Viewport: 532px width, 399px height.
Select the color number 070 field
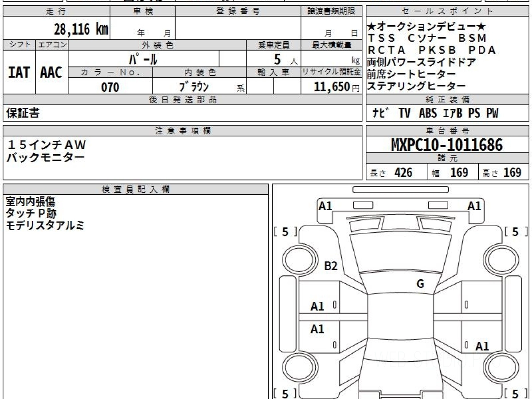[x=110, y=87]
